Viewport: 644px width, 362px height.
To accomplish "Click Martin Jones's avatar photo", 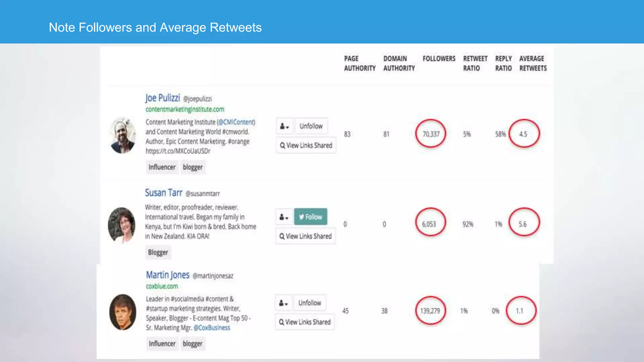I will (x=123, y=312).
